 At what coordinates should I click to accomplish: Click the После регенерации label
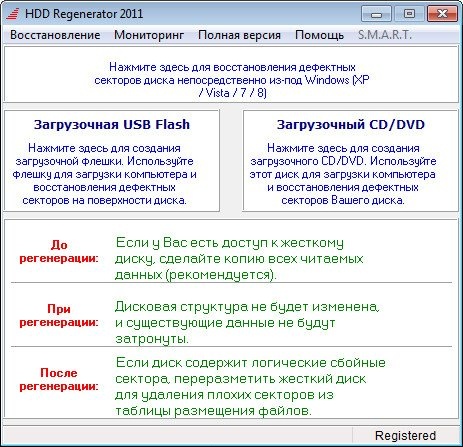(x=59, y=380)
